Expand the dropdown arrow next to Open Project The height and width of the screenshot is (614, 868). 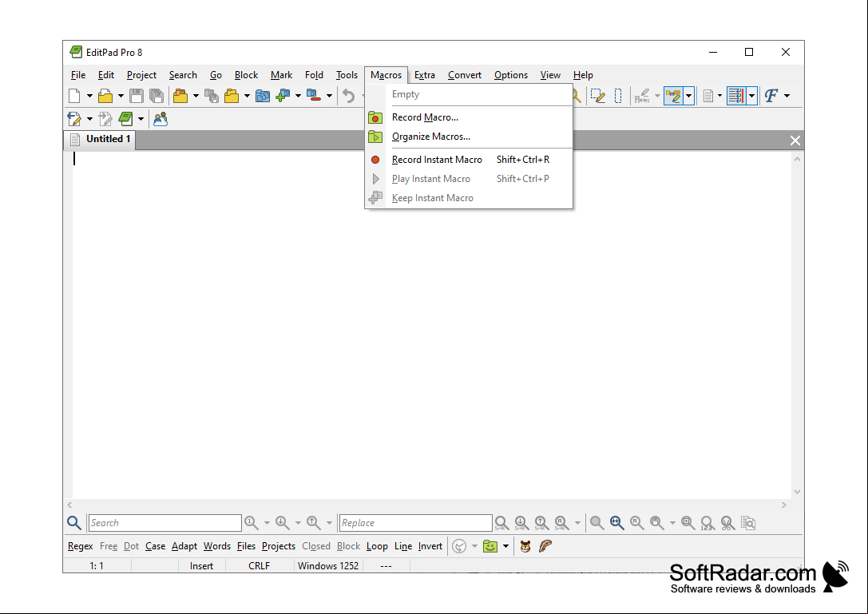tap(196, 96)
